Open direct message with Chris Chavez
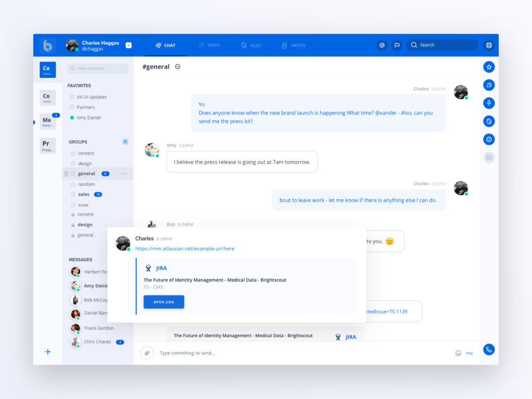 pyautogui.click(x=91, y=342)
